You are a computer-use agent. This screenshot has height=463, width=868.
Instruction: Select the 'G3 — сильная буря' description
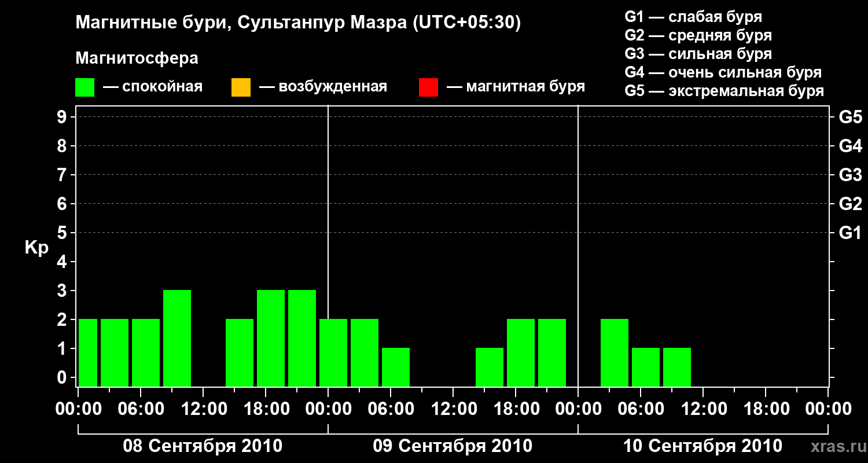(698, 54)
